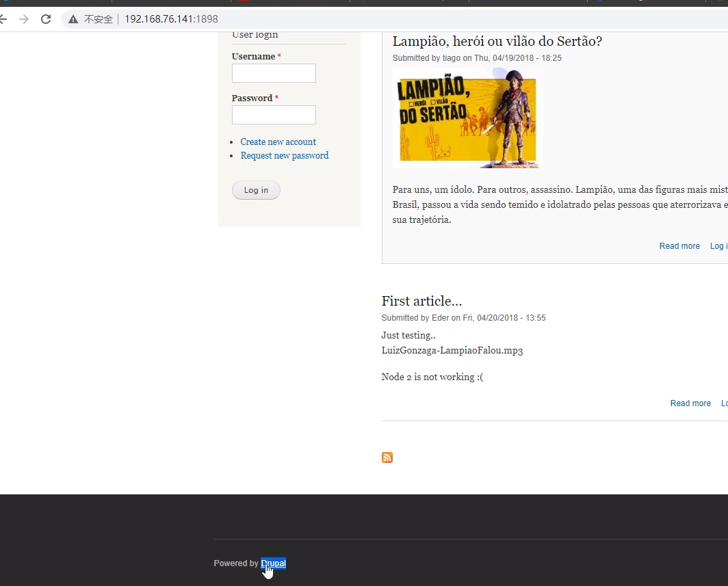Image resolution: width=728 pixels, height=586 pixels.
Task: Read more on First article
Action: click(690, 403)
